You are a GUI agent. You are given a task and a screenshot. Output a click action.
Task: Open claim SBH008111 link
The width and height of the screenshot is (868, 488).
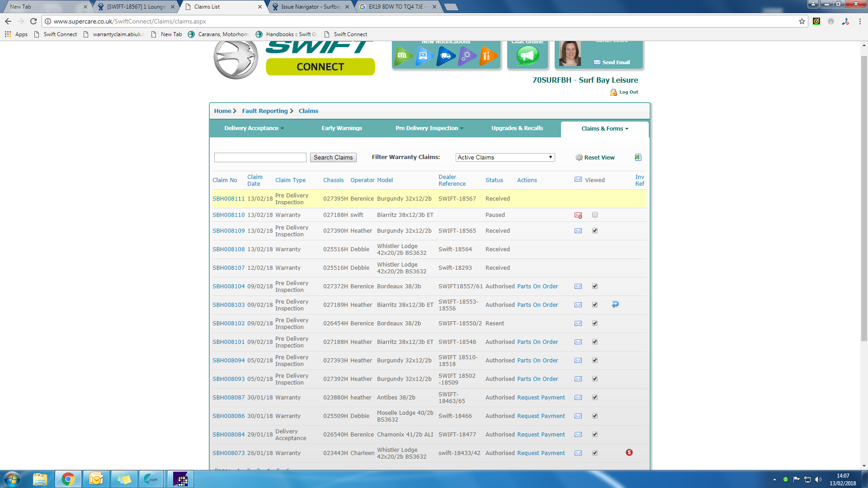click(228, 199)
